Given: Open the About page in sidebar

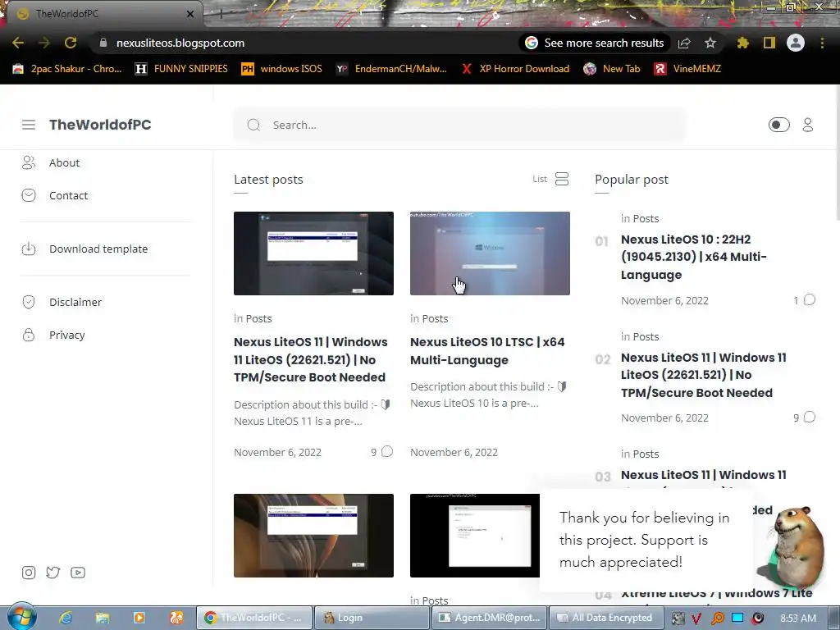Looking at the screenshot, I should tap(64, 163).
